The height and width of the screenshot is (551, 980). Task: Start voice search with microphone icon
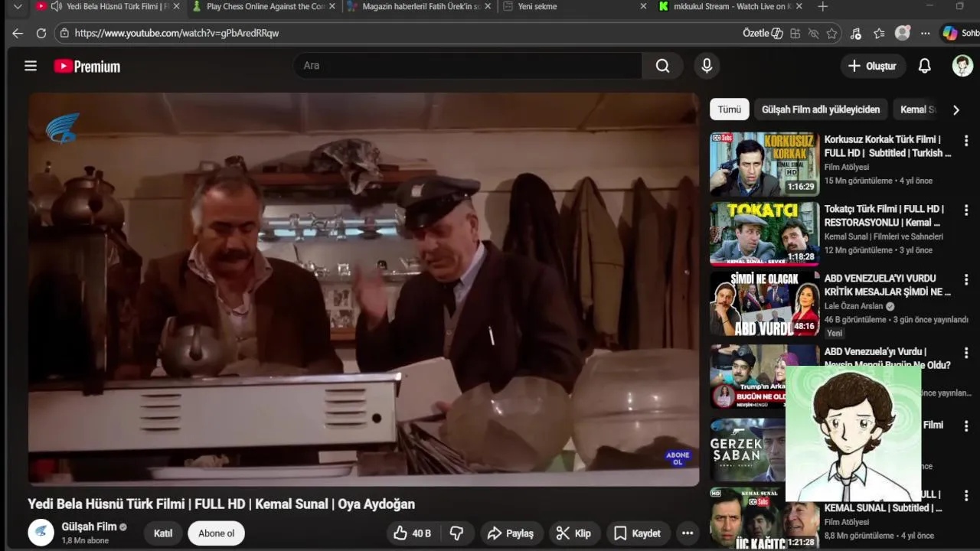[707, 66]
